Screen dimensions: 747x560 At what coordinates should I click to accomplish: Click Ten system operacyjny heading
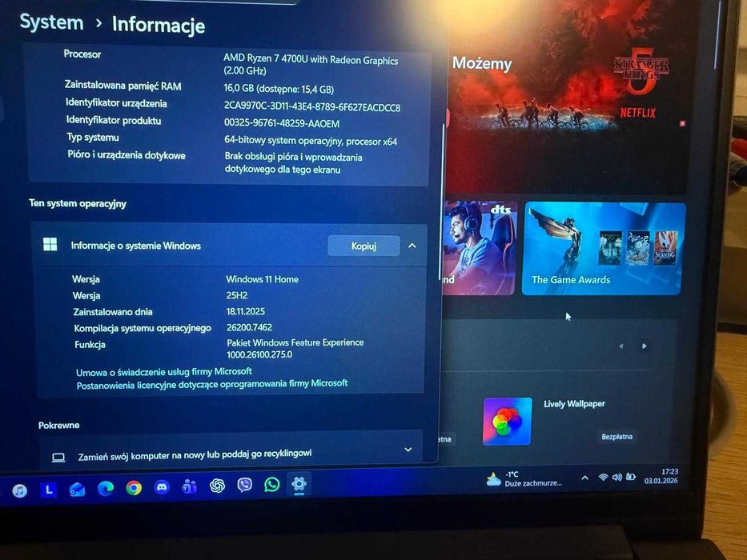78,203
